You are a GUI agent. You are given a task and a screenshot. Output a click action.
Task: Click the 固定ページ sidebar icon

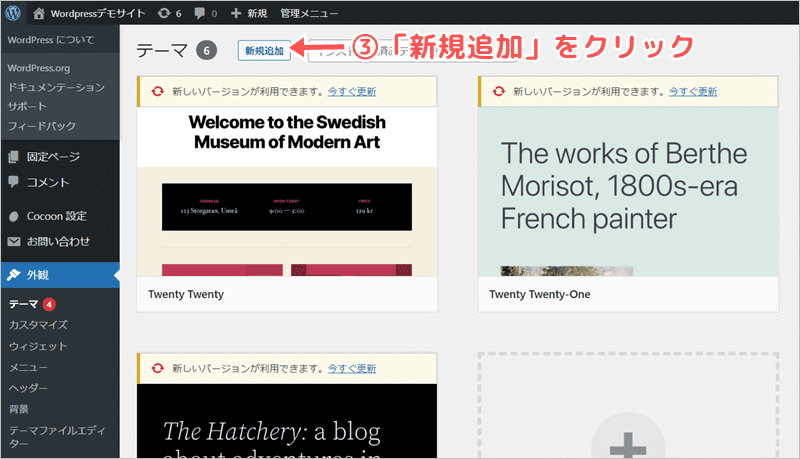14,157
